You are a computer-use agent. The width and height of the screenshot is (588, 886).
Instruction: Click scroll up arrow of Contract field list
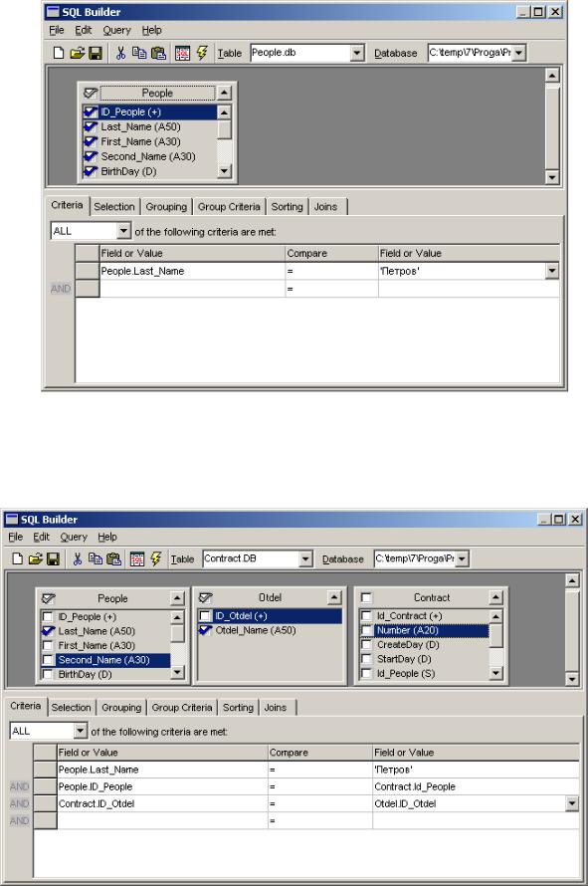(495, 616)
